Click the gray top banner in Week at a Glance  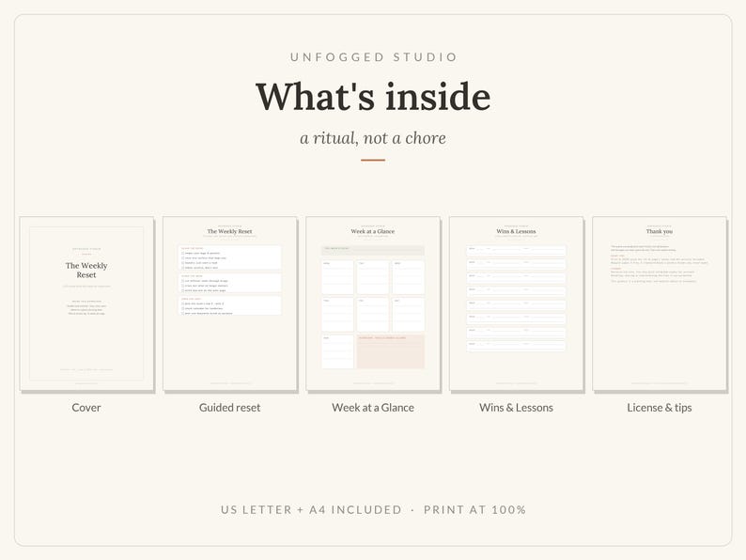point(373,250)
